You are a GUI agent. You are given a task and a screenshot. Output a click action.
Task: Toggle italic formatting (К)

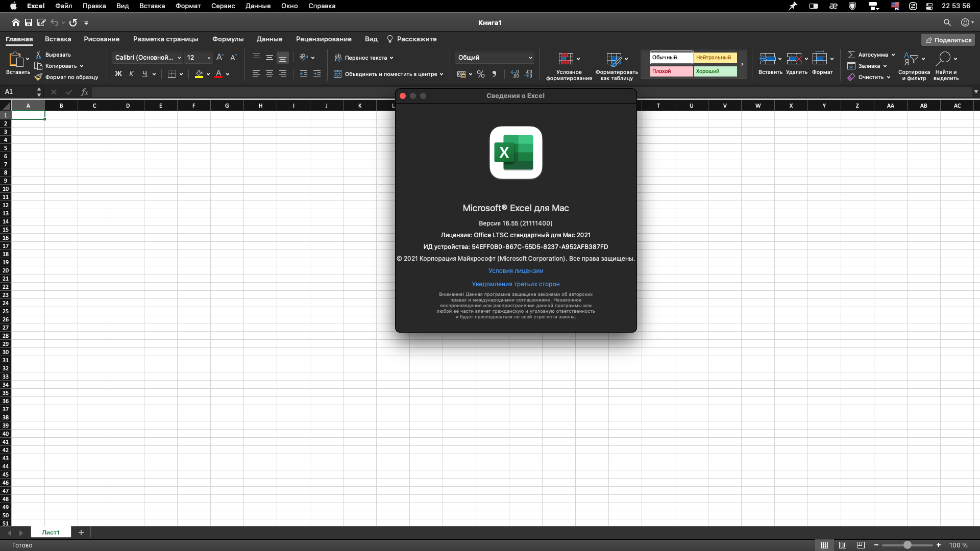(x=132, y=74)
